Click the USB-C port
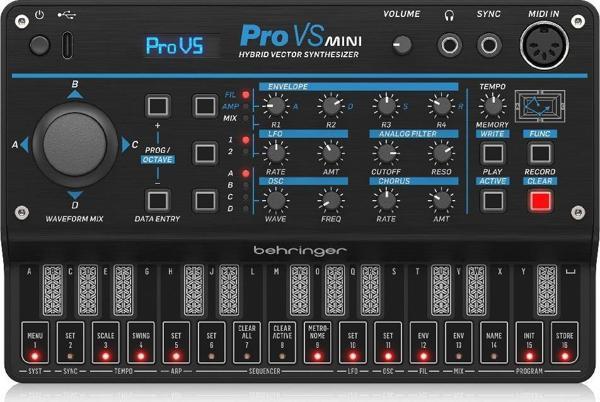The height and width of the screenshot is (402, 600). [x=67, y=45]
